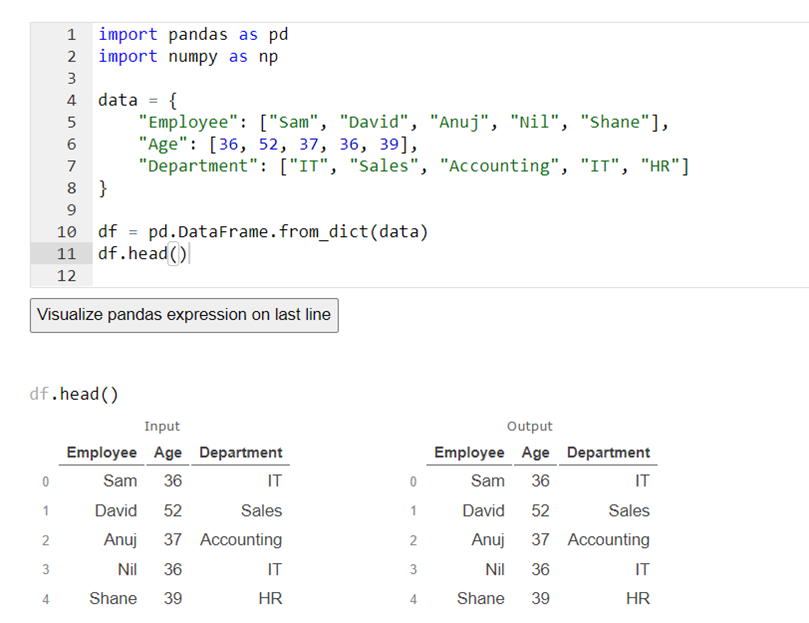Click the Employee header in the Output table
This screenshot has width=809, height=623.
[x=469, y=453]
